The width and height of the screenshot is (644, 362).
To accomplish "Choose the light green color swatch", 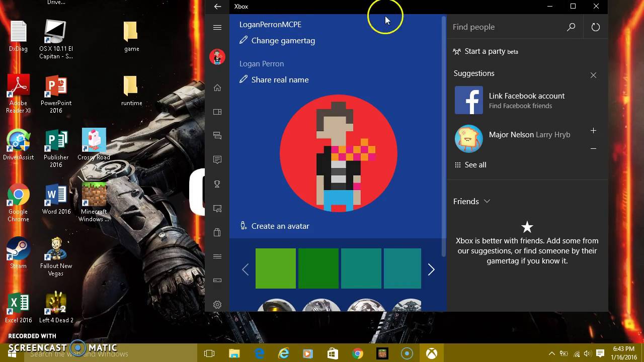I will (276, 268).
